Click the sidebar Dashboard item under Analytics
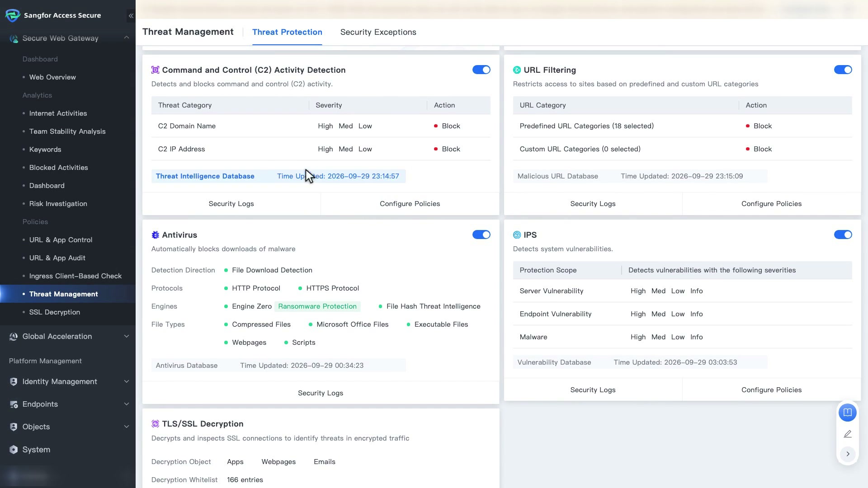Screen dimensions: 868x488 (x=47, y=186)
